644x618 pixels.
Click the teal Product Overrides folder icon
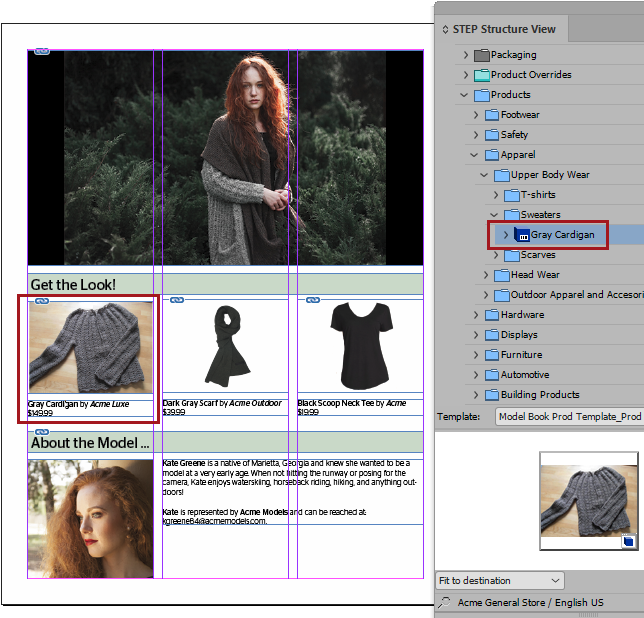482,75
